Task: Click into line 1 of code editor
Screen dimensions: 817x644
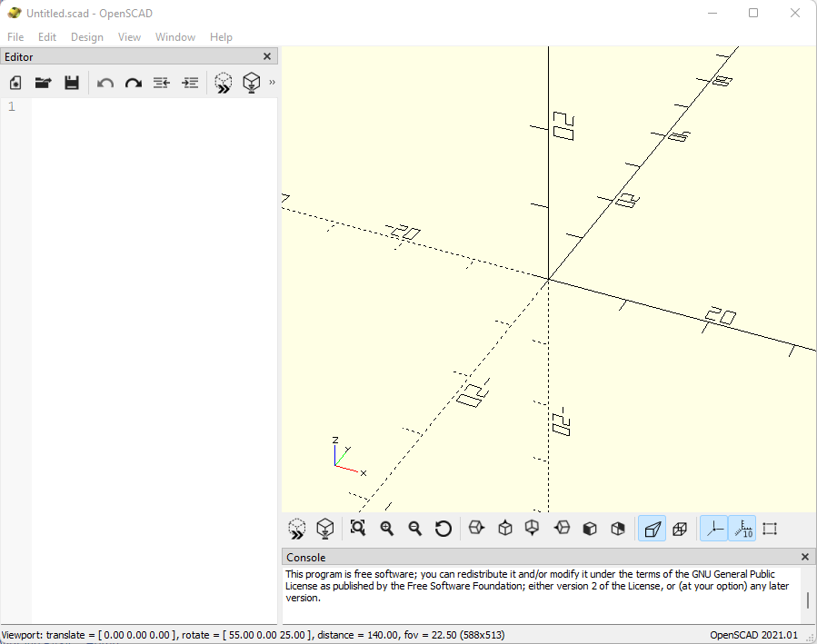Action: pos(154,106)
